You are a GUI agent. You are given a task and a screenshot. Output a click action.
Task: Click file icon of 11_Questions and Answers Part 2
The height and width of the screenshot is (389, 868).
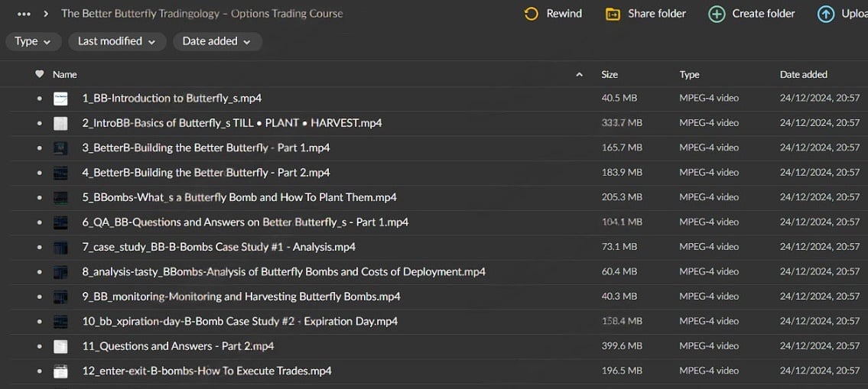coord(60,347)
